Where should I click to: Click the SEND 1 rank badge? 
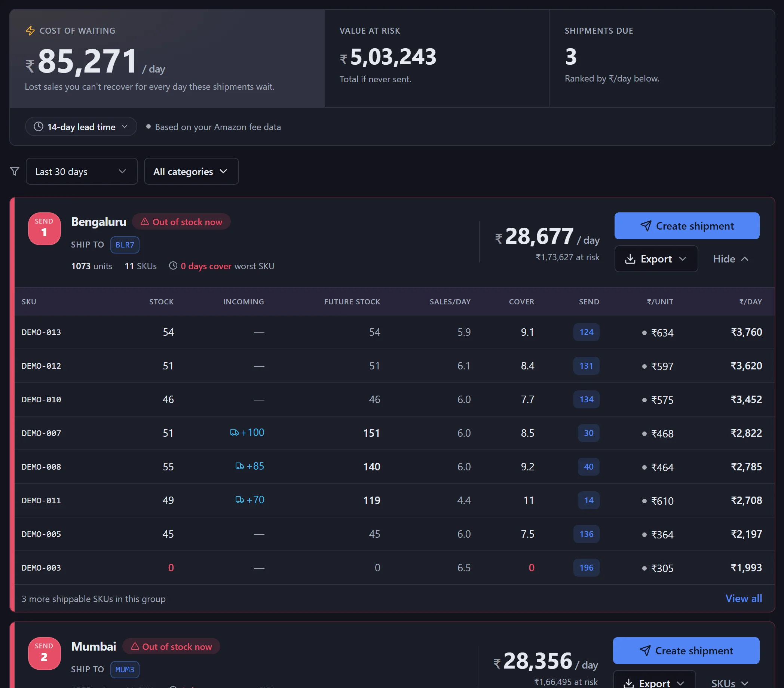(x=44, y=228)
